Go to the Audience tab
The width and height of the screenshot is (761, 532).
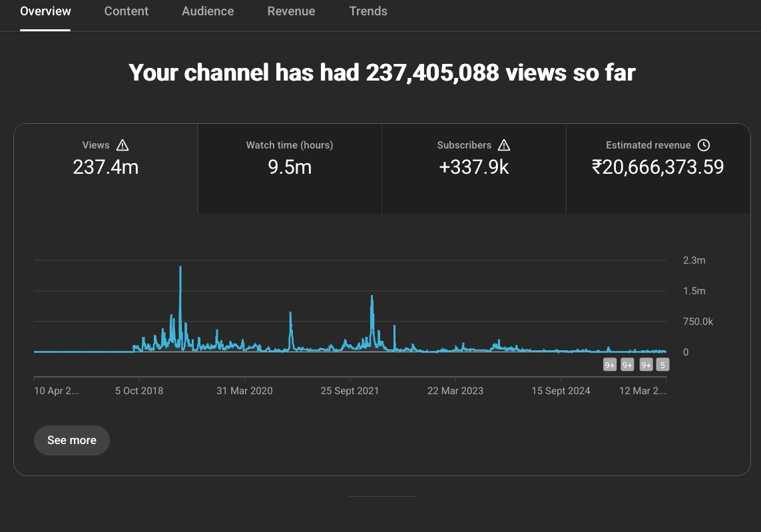click(208, 11)
